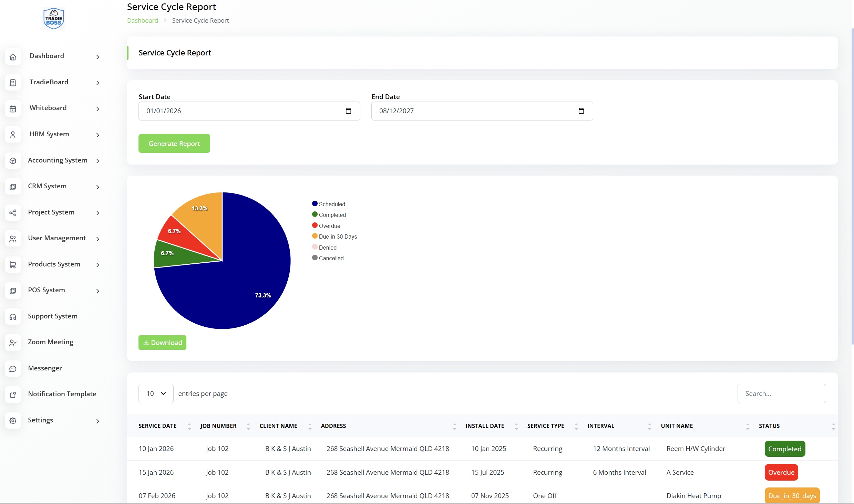Viewport: 854px width, 504px height.
Task: Open Notification Template menu item
Action: click(x=62, y=394)
